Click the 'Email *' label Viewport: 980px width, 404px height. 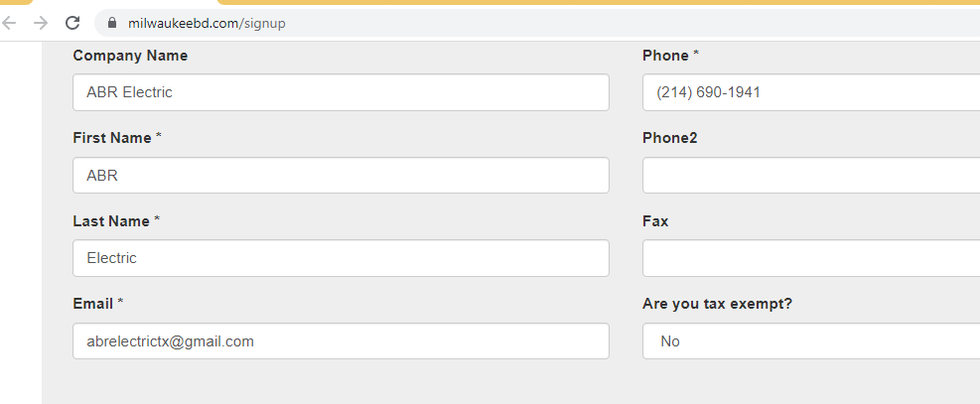coord(98,304)
